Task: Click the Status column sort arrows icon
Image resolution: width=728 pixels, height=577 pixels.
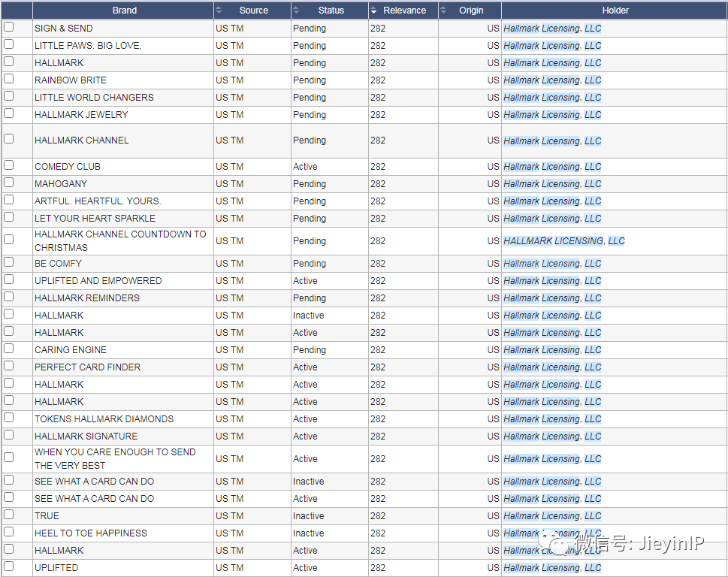Action: [296, 11]
